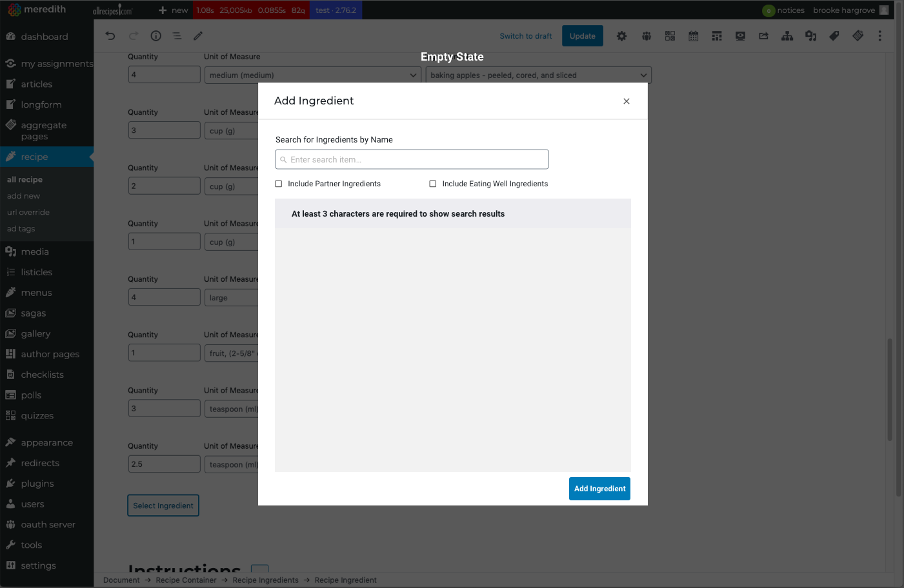Go to articles in sidebar
The width and height of the screenshot is (904, 588).
[x=36, y=84]
